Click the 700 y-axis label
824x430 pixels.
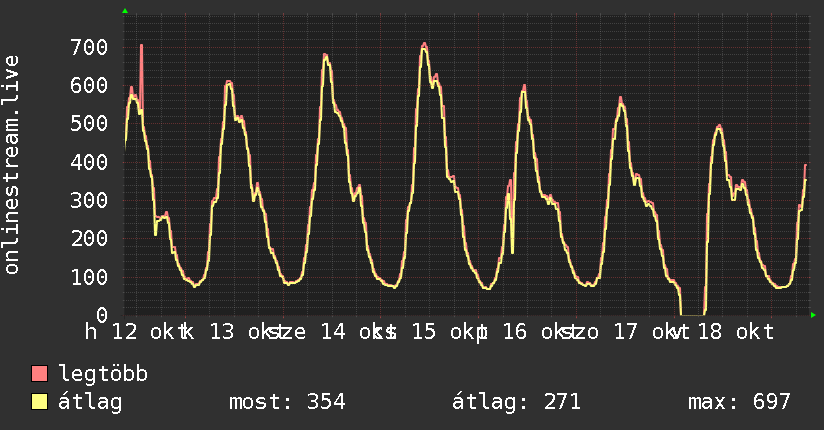coord(89,47)
